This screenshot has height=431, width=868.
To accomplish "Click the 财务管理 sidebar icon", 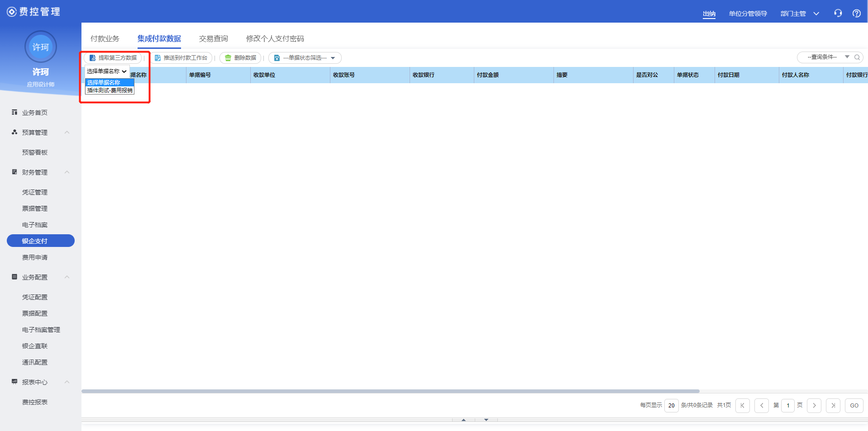I will click(x=14, y=172).
